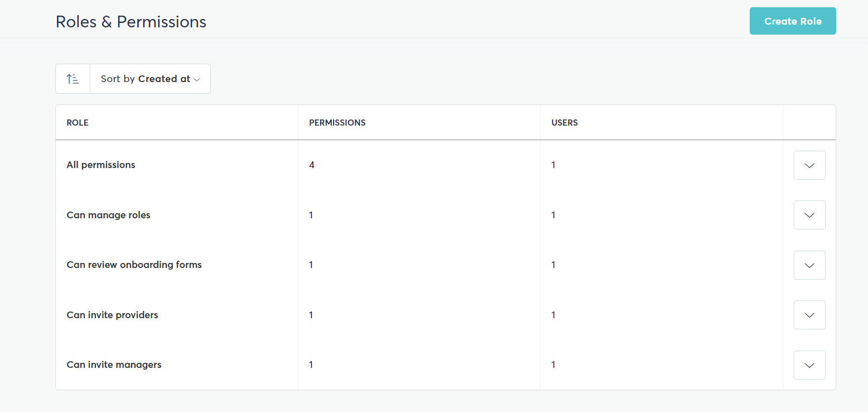
Task: Click users count in Can manage roles row
Action: coord(553,215)
